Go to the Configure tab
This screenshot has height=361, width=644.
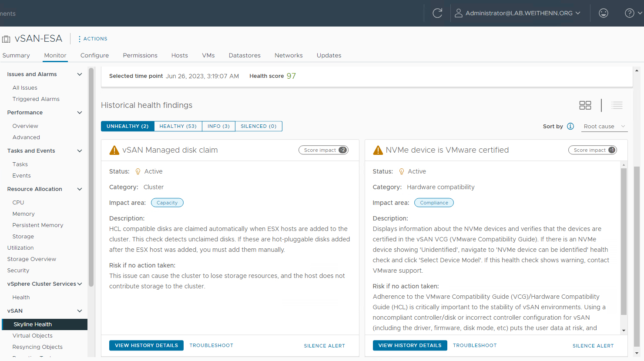pyautogui.click(x=94, y=55)
